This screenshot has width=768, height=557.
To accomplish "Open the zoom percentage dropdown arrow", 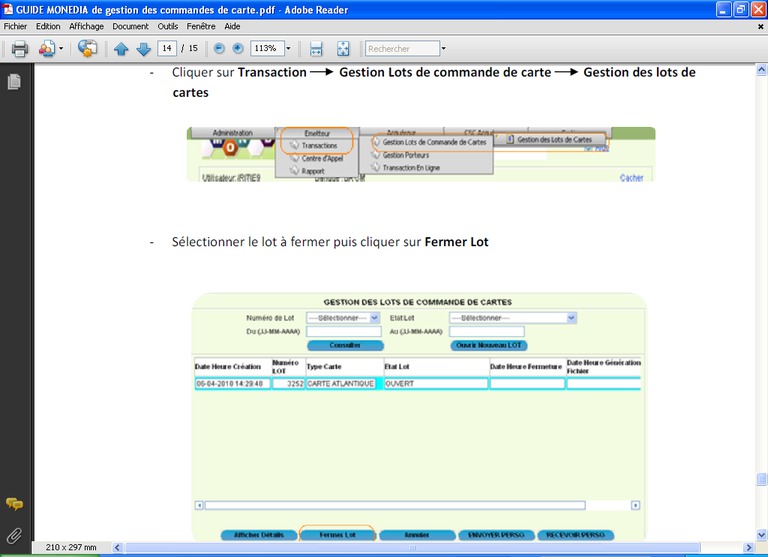I will [x=288, y=48].
